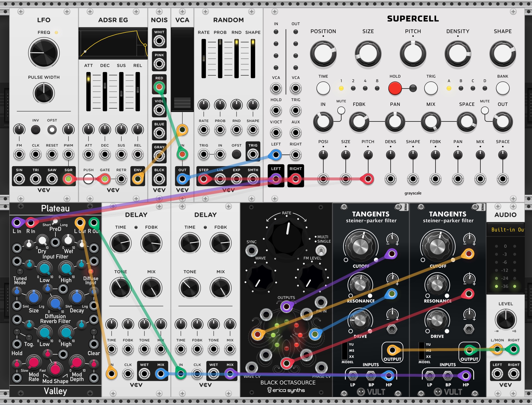Click the Supercell PAN knob
Screen dimensions: 532x405
click(x=395, y=122)
